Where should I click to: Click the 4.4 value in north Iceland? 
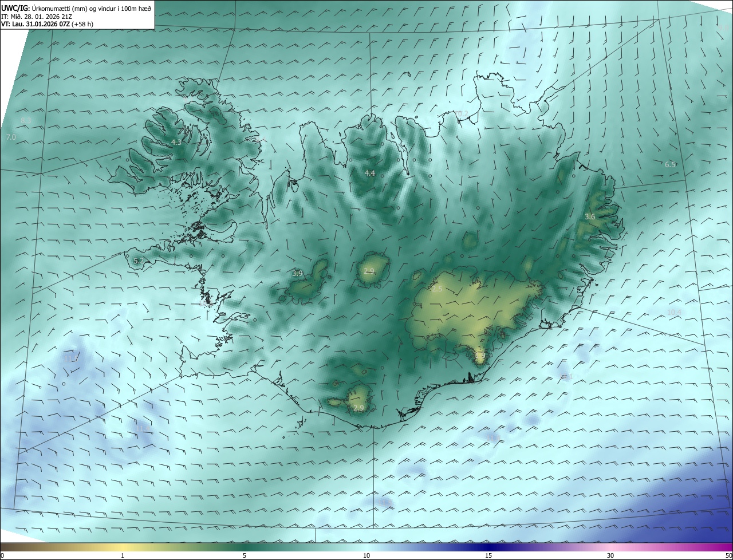coord(370,173)
